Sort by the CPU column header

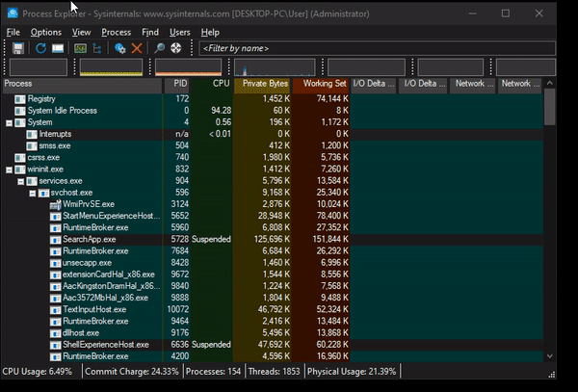212,84
